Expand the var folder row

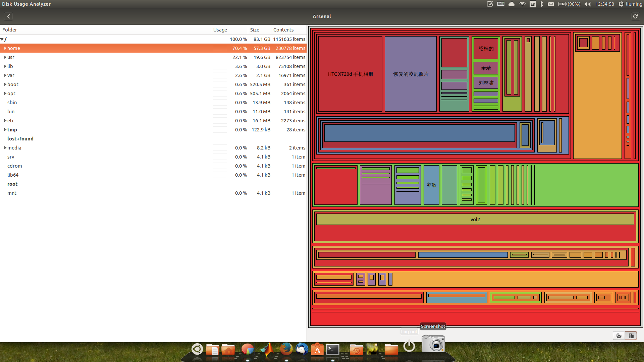[x=5, y=75]
